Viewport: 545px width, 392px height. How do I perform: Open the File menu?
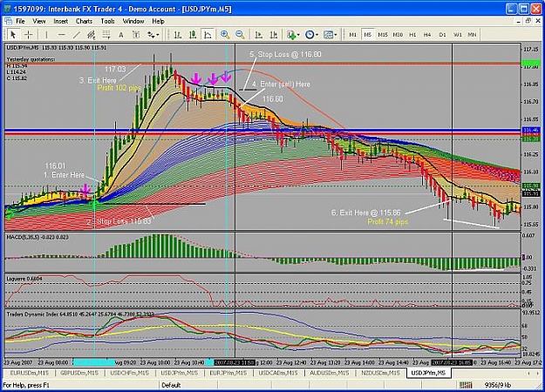(x=21, y=21)
